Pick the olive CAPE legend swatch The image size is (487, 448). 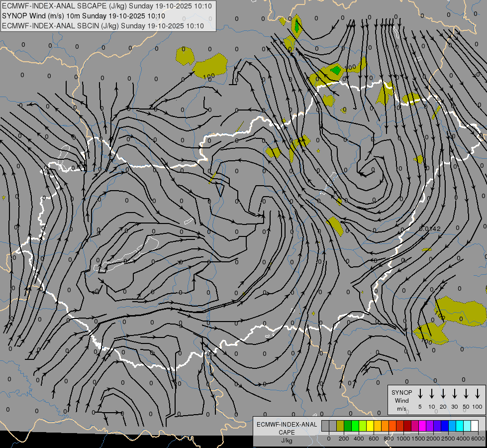coord(340,426)
